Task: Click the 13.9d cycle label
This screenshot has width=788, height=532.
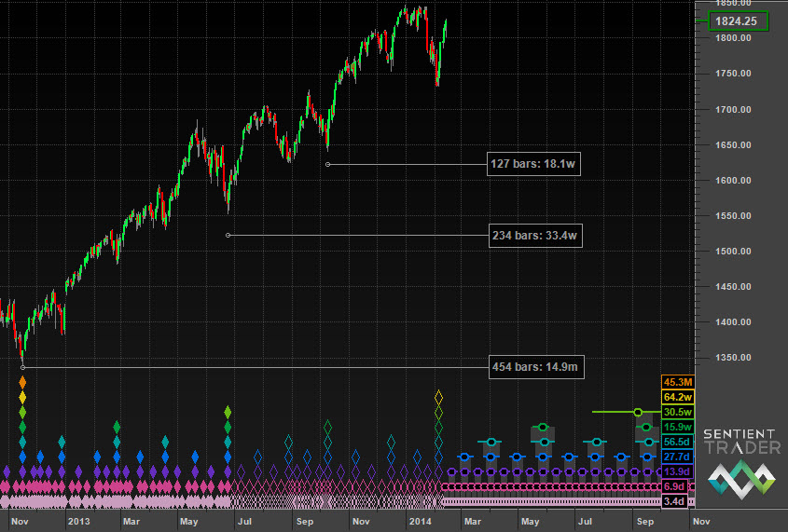Action: coord(678,471)
